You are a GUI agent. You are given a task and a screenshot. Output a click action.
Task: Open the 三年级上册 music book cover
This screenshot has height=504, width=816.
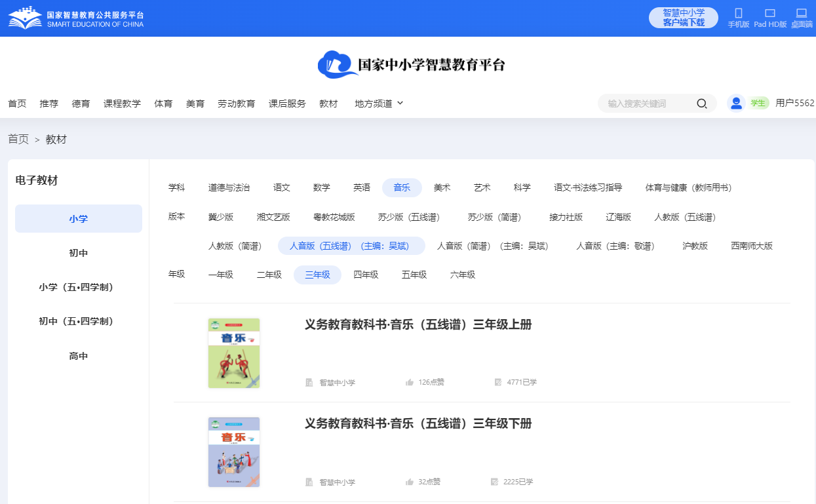tap(234, 353)
